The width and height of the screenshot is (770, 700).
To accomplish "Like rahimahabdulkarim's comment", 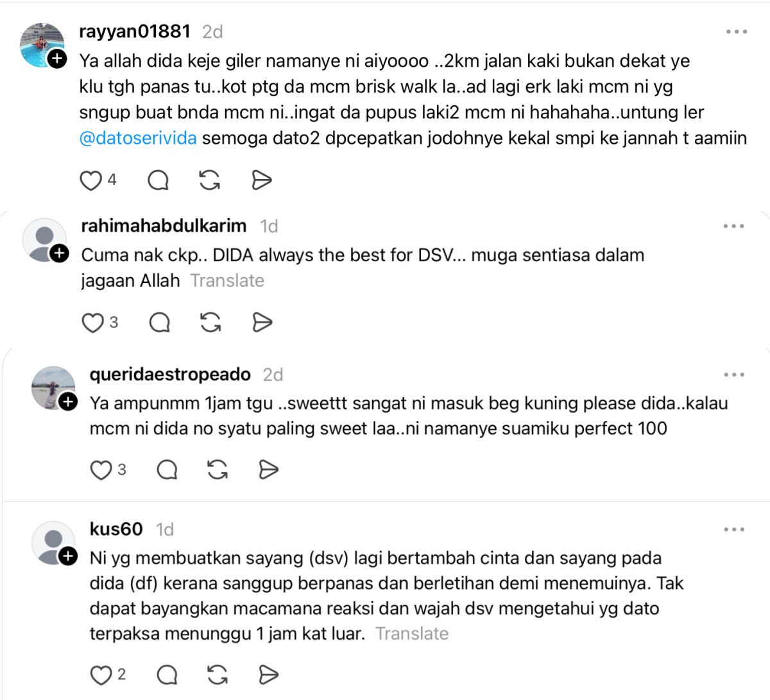I will 92,322.
